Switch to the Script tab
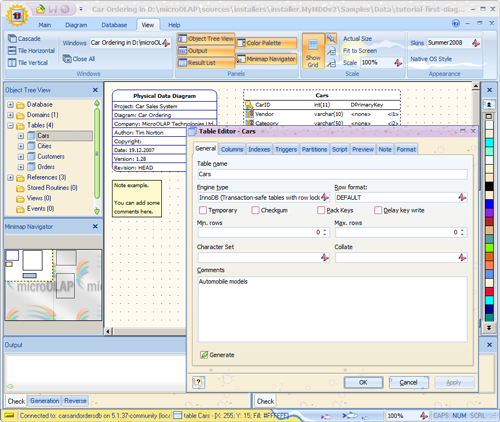This screenshot has width=500, height=422. 340,149
